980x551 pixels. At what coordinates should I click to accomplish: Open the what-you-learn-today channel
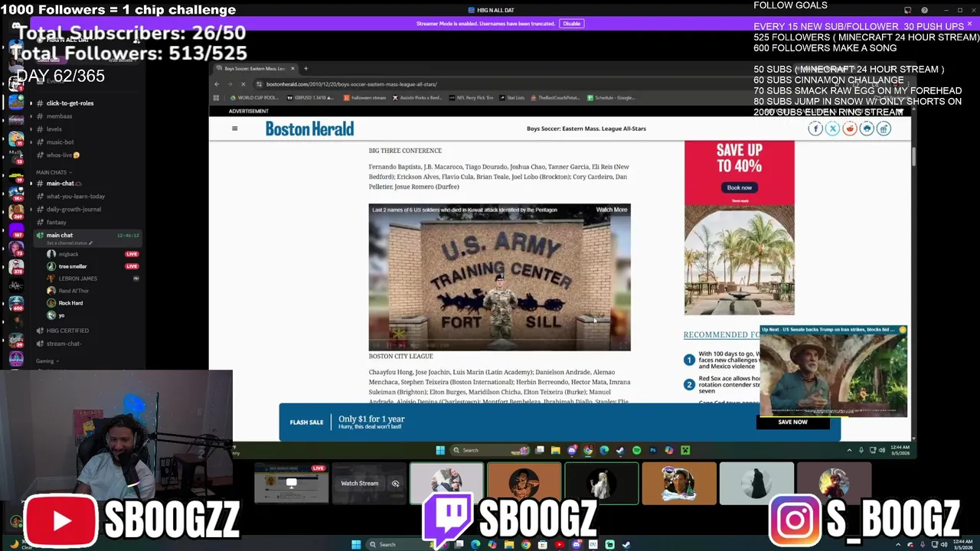point(75,197)
